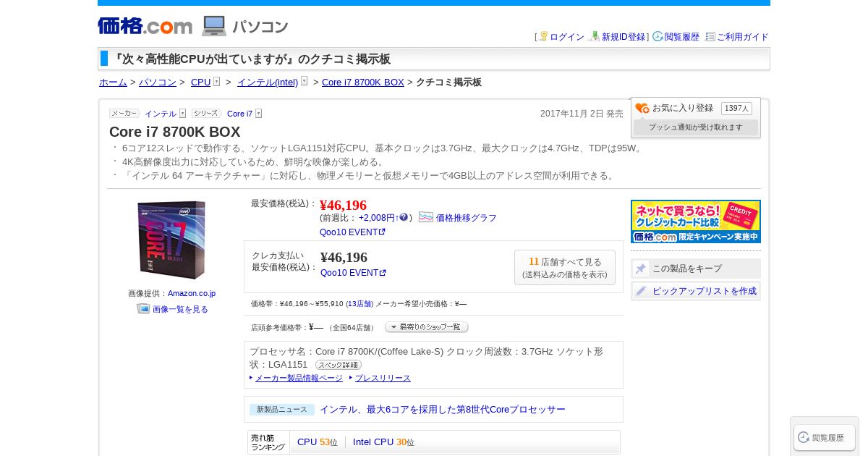Open インテル(intel) breadcrumb link
This screenshot has height=456, width=868.
tap(268, 83)
